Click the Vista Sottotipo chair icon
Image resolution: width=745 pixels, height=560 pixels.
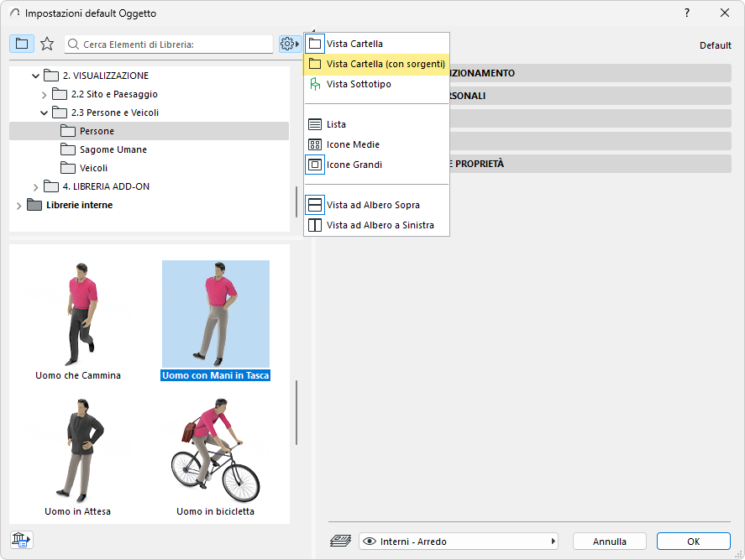point(315,84)
